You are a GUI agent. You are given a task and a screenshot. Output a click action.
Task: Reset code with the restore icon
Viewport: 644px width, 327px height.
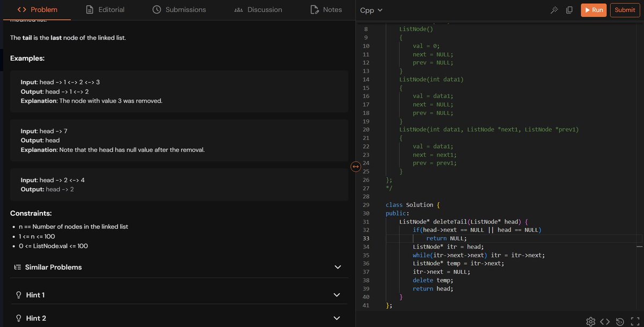[x=620, y=321]
